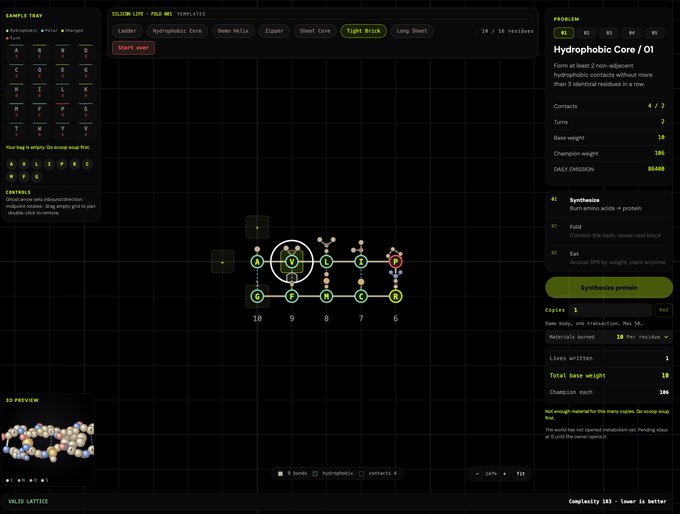This screenshot has width=680, height=514.
Task: Click the last G chip in sequence list
Action: point(36,177)
